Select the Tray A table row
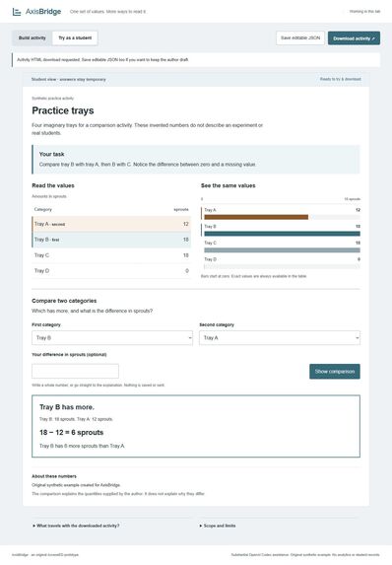The height and width of the screenshot is (565, 392). tap(111, 224)
